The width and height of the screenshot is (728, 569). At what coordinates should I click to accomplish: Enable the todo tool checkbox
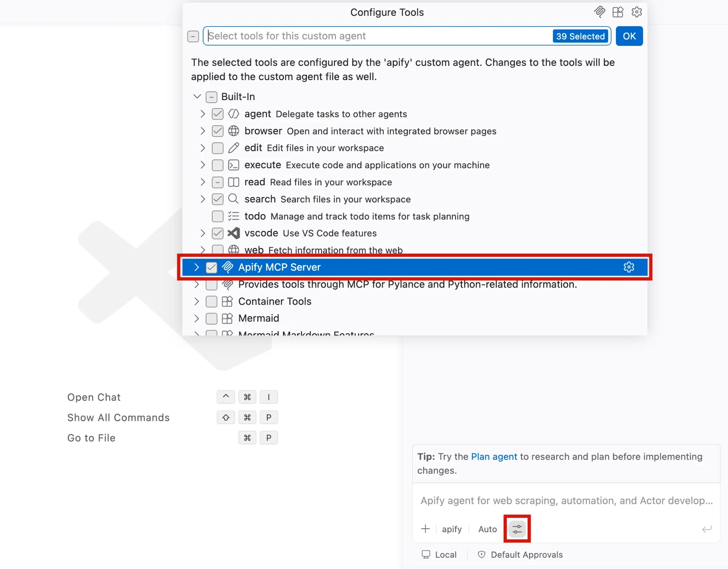point(217,216)
